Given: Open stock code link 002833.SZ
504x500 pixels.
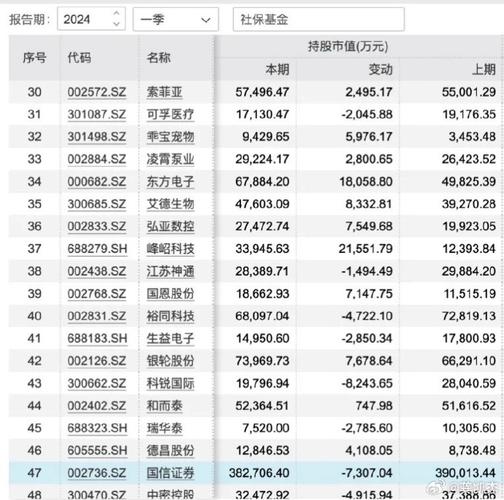Looking at the screenshot, I should [x=97, y=226].
